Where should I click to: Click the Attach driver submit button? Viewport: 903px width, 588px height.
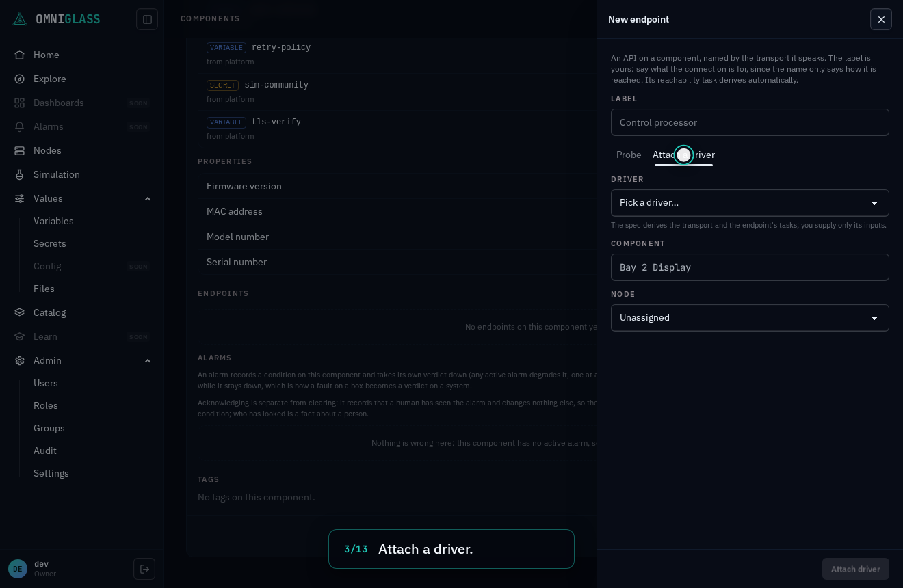(x=856, y=569)
